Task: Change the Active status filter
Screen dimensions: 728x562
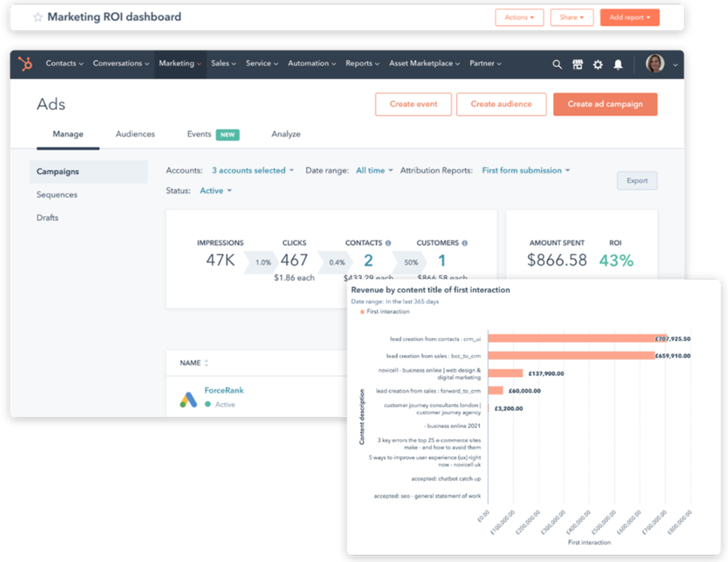Action: tap(216, 191)
